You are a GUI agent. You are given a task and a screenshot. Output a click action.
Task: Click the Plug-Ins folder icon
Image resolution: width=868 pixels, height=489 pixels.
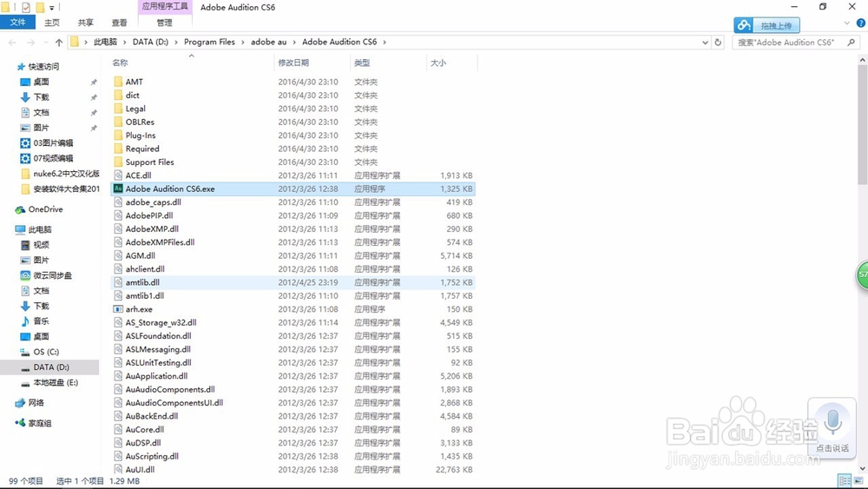(118, 135)
